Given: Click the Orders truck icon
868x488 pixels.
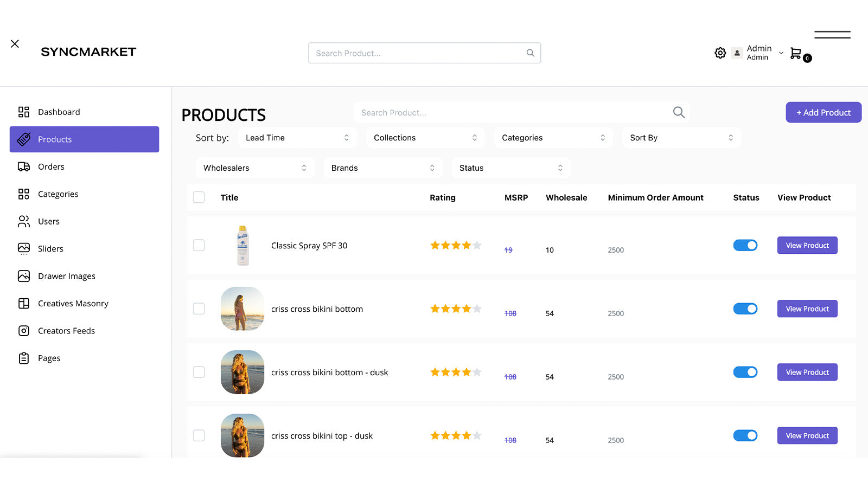Looking at the screenshot, I should tap(24, 167).
